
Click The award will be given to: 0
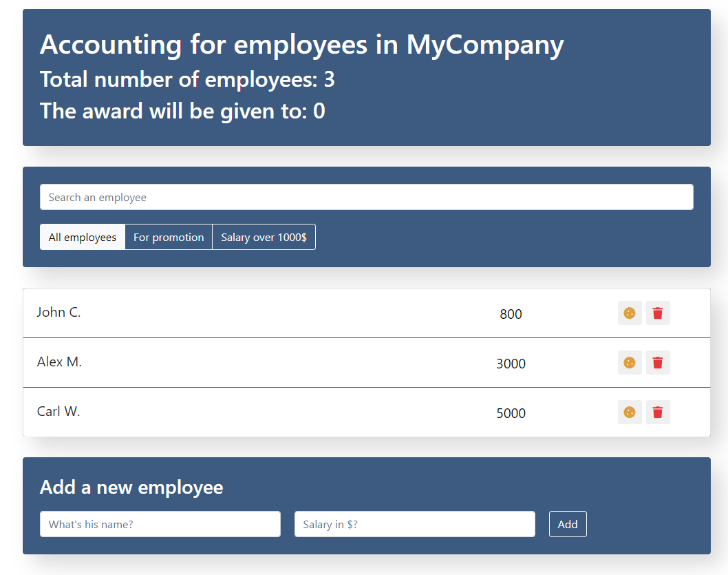coord(182,112)
